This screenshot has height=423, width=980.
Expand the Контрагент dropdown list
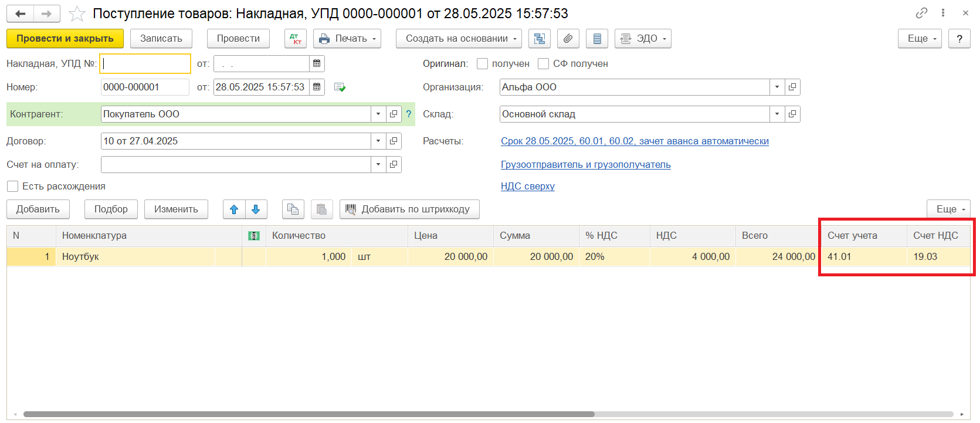(x=378, y=114)
